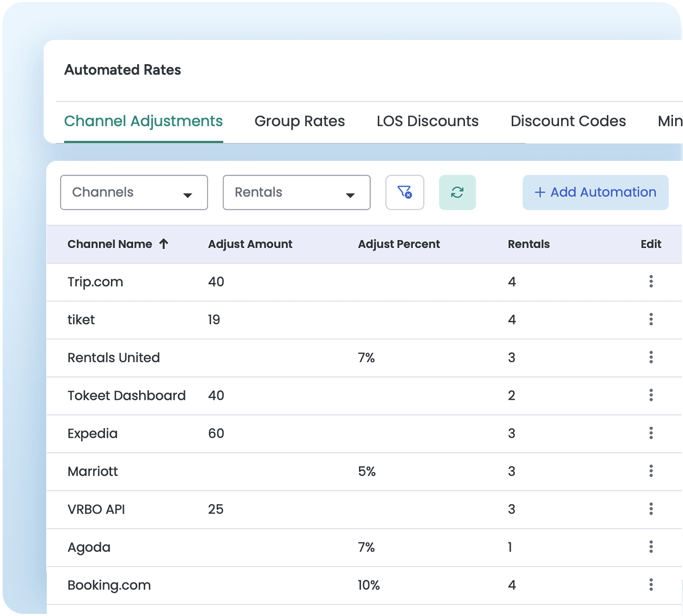Click Tokeet Dashboard's rentals count 2

[x=511, y=395]
